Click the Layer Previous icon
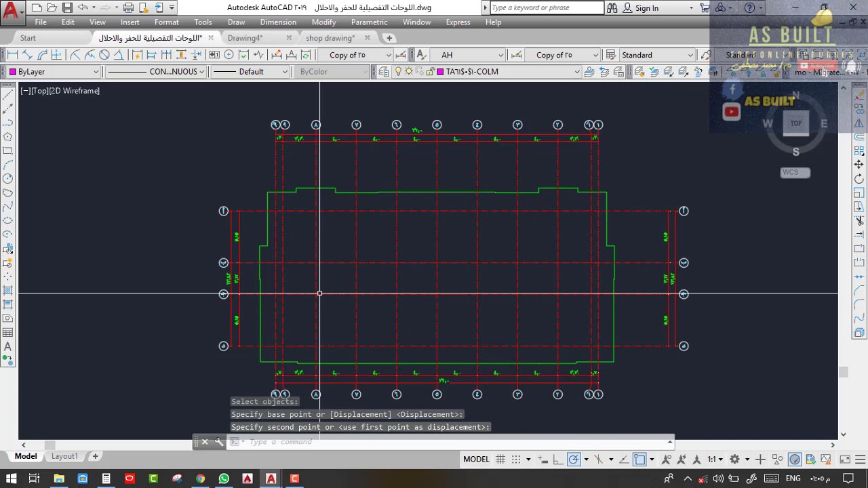868x488 pixels. (x=604, y=72)
